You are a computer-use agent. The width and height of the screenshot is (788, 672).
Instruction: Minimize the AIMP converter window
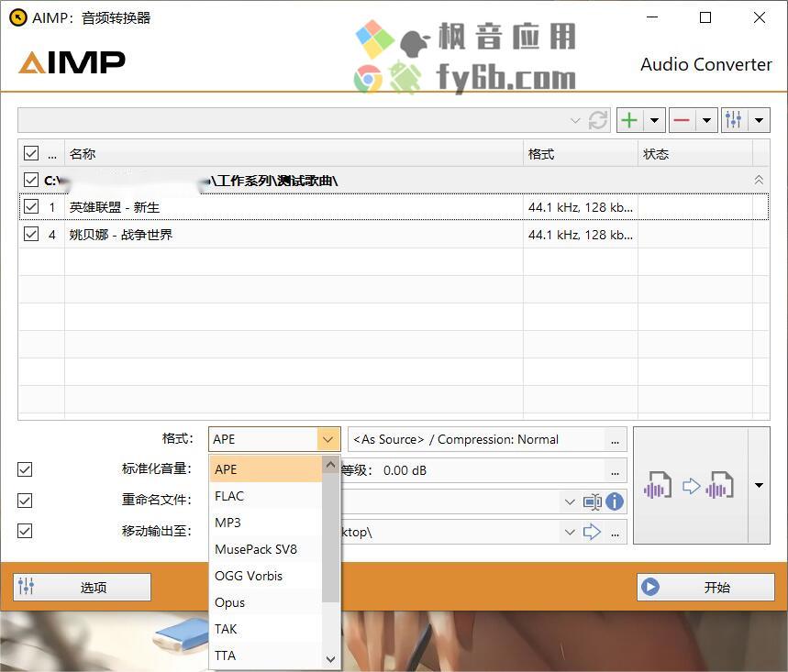pos(652,17)
